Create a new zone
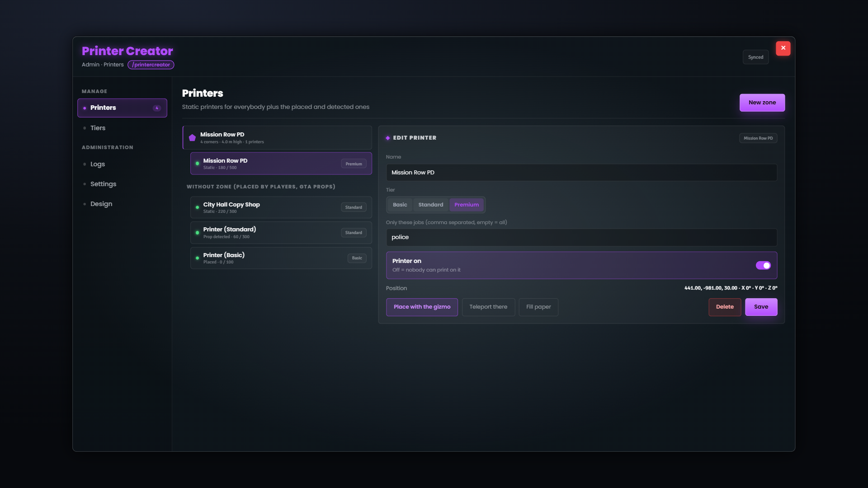This screenshot has width=868, height=488. click(762, 103)
